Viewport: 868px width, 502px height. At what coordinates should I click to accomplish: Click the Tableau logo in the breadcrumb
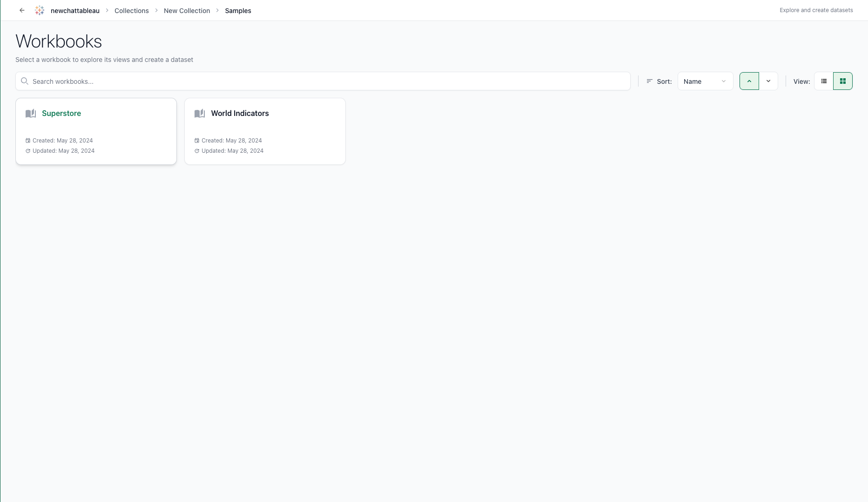coord(40,10)
